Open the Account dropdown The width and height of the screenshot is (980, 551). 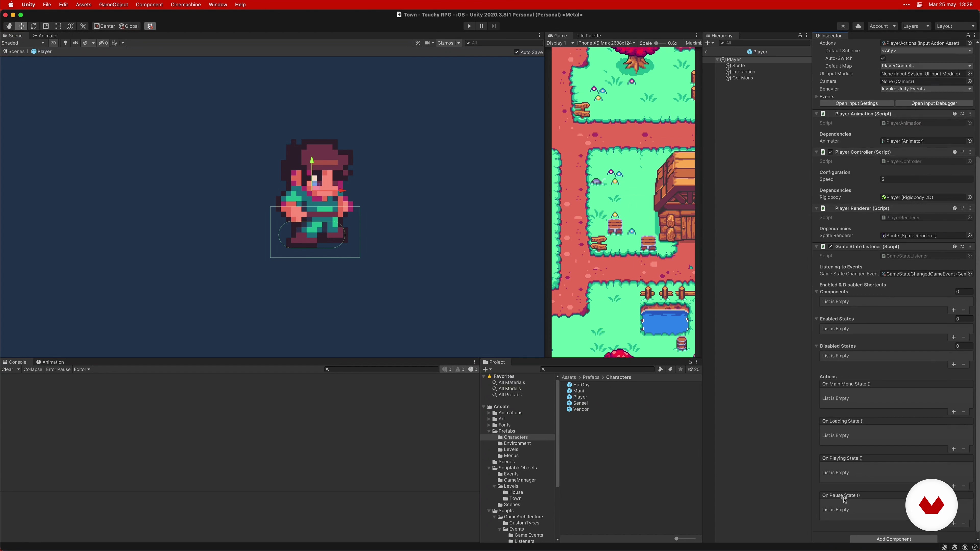[x=882, y=26]
